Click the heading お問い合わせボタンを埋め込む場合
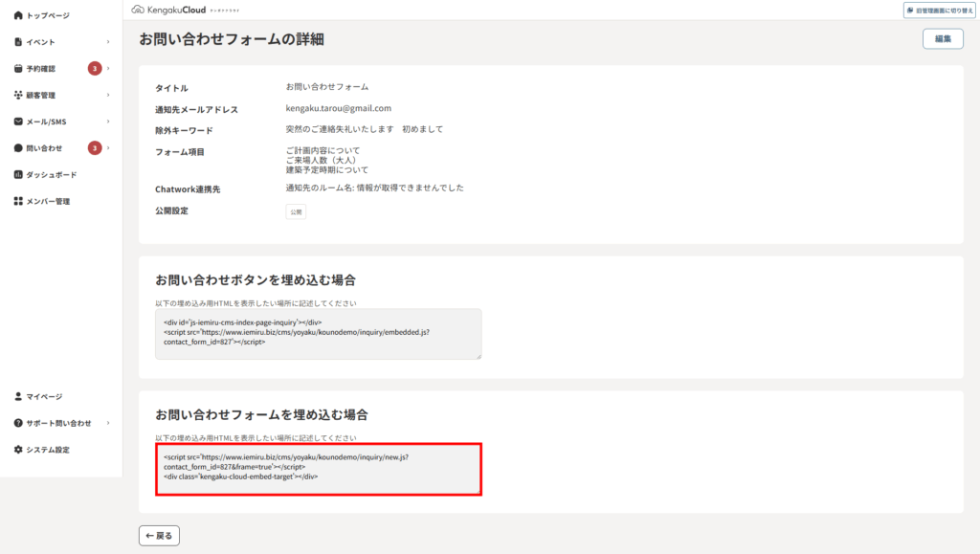The image size is (980, 554). pos(255,279)
